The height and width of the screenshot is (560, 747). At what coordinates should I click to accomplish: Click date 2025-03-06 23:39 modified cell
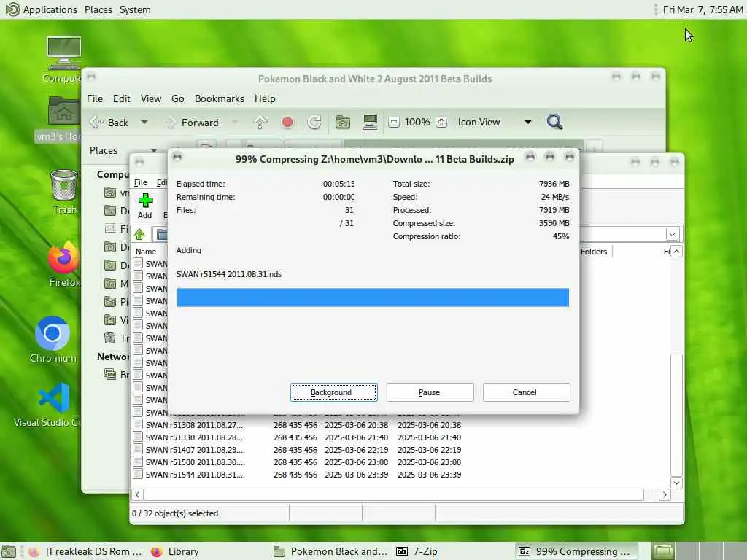tap(356, 474)
